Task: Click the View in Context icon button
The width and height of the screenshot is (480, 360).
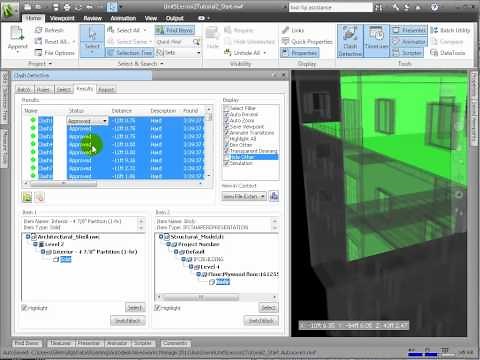Action: coord(274,196)
